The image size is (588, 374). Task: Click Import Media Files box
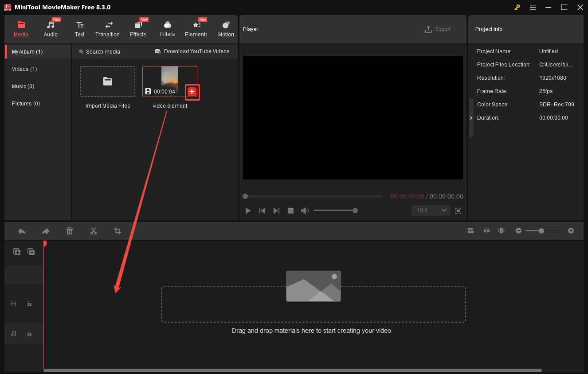pos(108,82)
